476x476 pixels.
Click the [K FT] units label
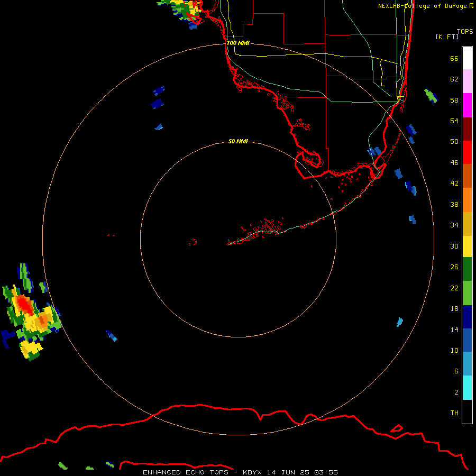[x=447, y=36]
